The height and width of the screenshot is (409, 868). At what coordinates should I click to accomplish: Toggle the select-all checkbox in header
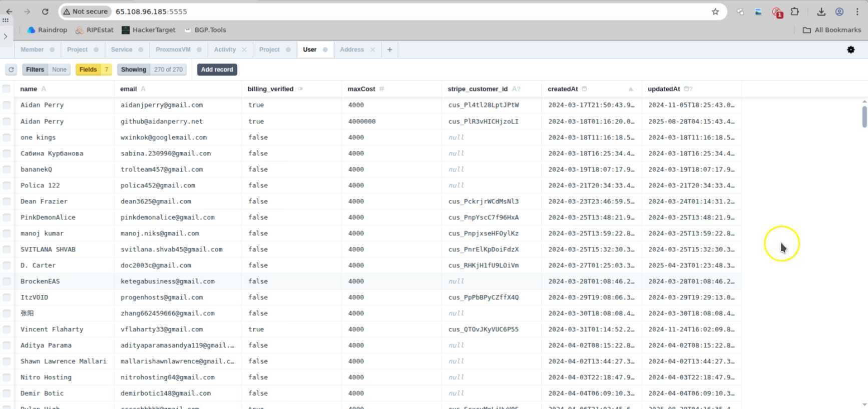click(7, 89)
